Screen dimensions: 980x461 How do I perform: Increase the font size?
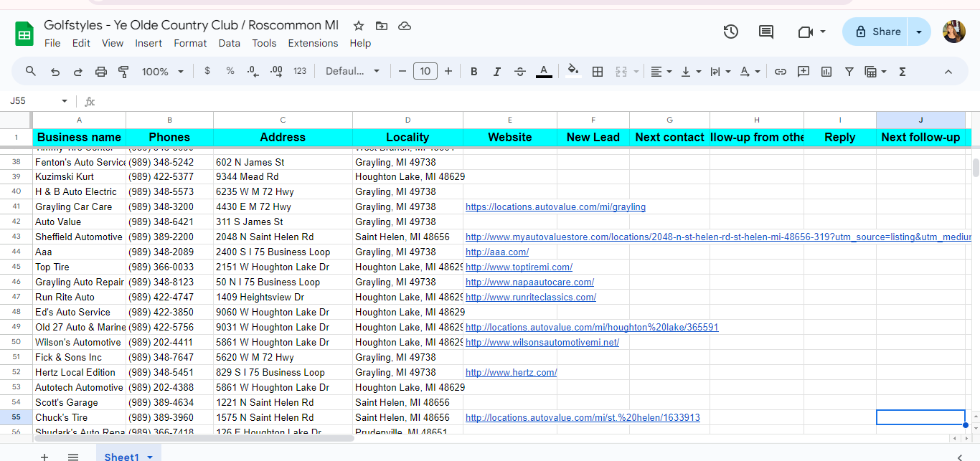pos(448,71)
